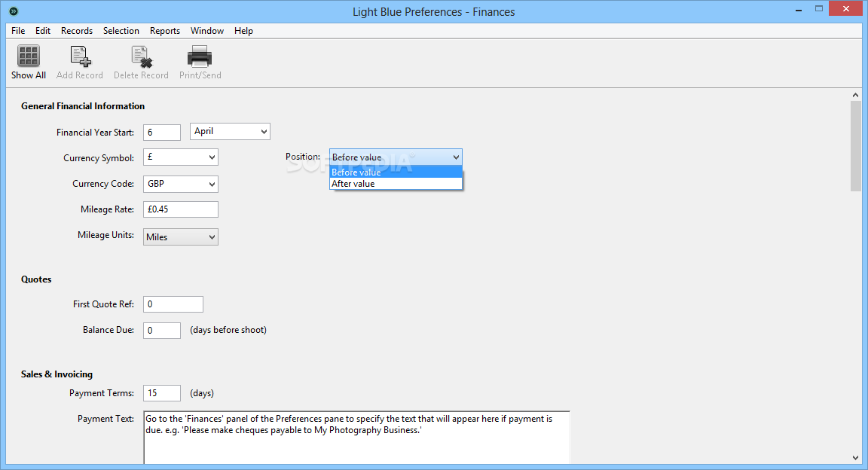Open the Help menu
The image size is (868, 470).
click(x=243, y=30)
